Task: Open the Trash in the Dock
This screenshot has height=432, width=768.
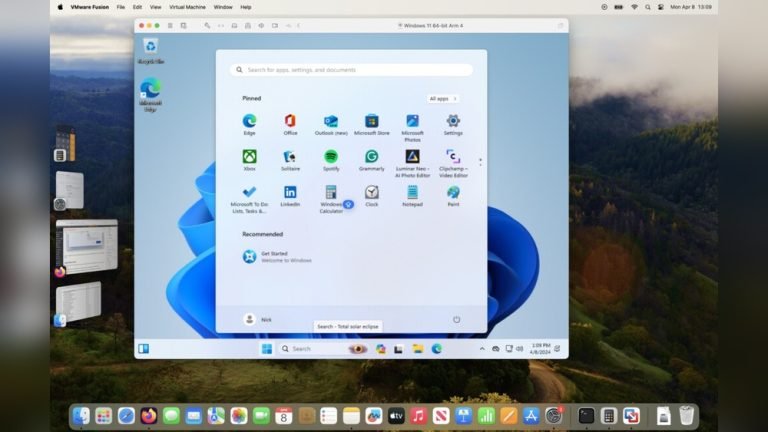Action: [x=687, y=416]
